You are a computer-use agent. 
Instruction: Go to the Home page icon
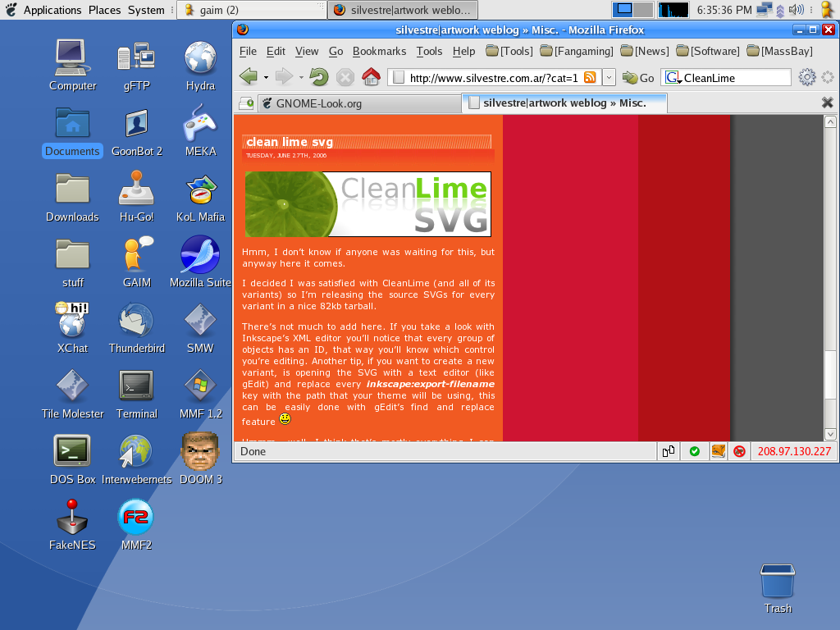[371, 77]
